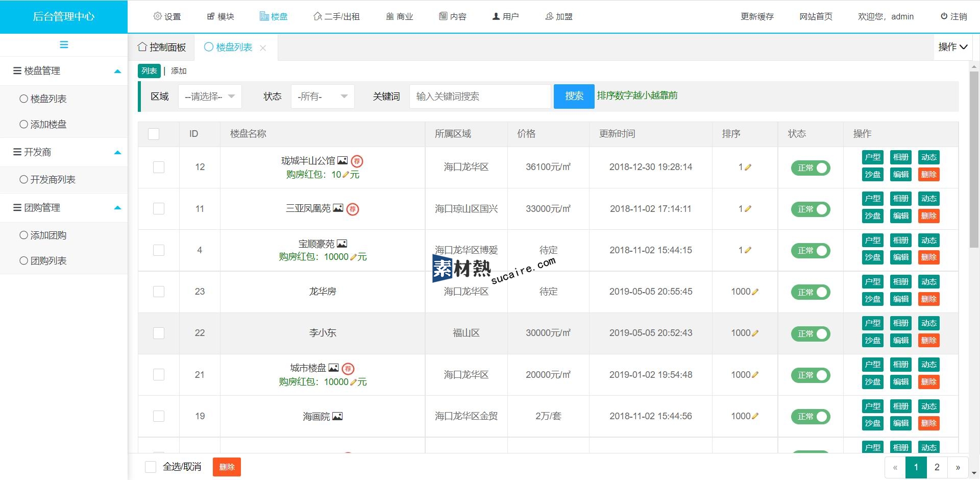Go to page 2 in pagination
Image resolution: width=980 pixels, height=480 pixels.
(937, 467)
